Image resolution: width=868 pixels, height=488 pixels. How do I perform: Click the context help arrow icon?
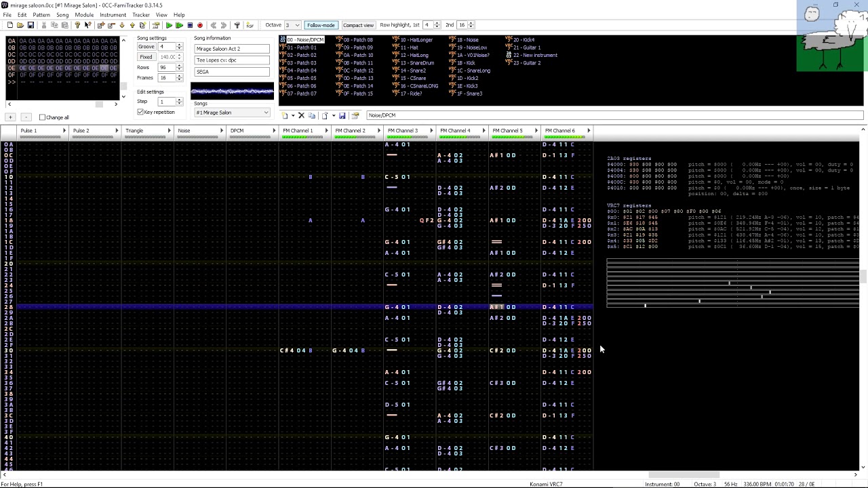pyautogui.click(x=87, y=25)
